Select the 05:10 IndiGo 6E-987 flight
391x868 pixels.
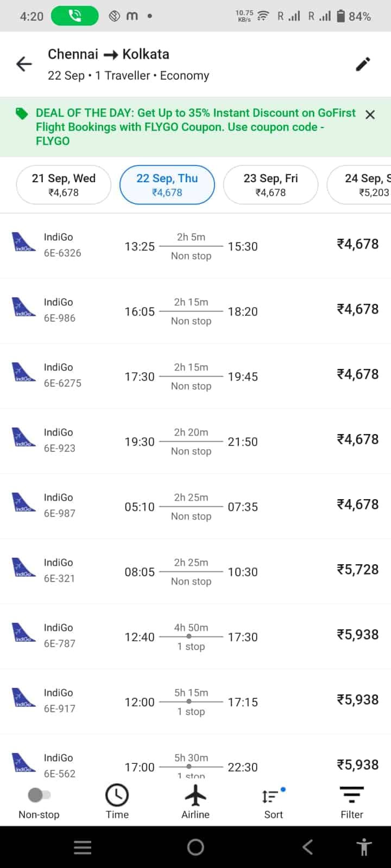click(x=195, y=507)
